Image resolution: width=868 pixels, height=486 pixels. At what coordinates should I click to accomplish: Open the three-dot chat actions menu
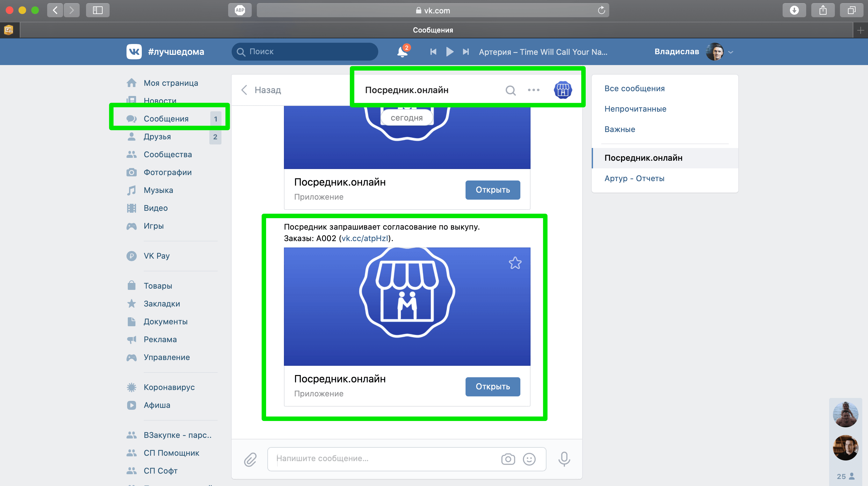(533, 90)
